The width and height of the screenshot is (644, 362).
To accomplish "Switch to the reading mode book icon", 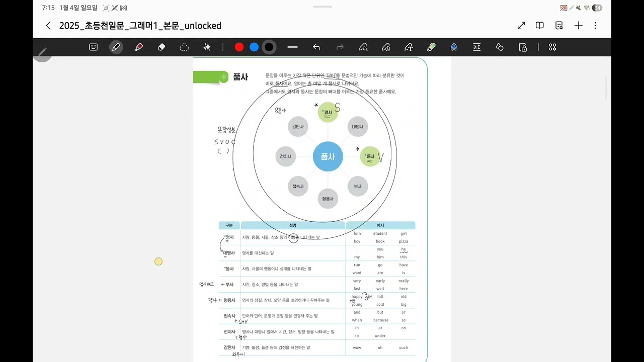I will pyautogui.click(x=540, y=26).
